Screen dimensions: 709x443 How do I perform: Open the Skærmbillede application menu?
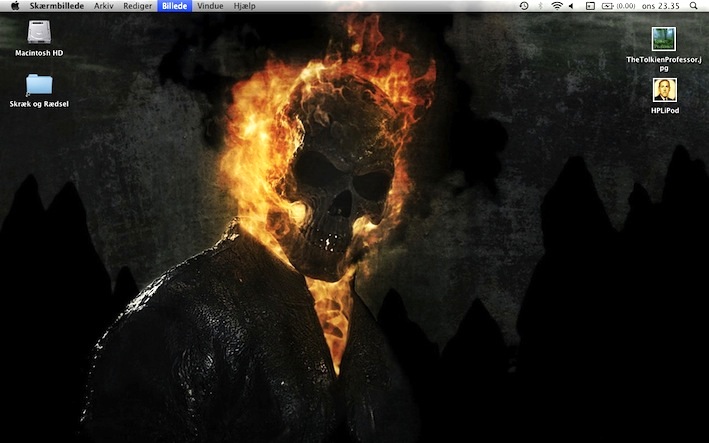point(57,6)
